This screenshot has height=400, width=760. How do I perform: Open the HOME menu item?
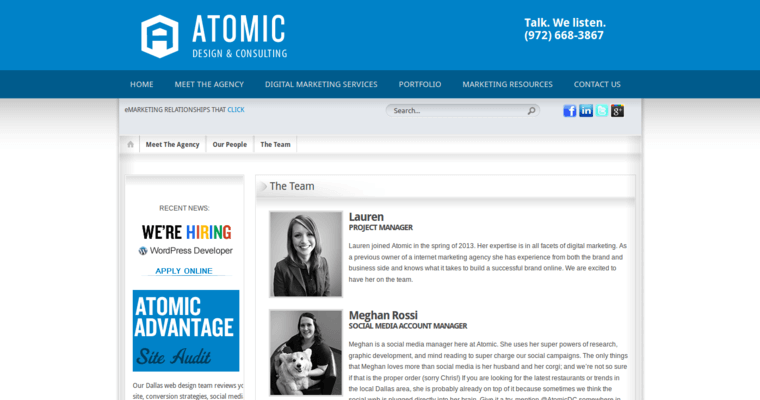(x=142, y=85)
